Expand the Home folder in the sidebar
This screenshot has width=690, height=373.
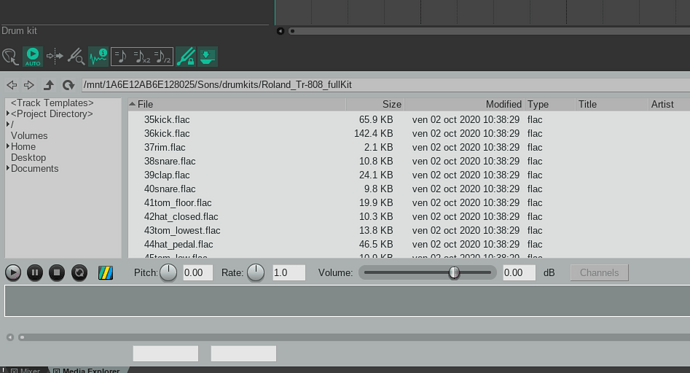[x=8, y=146]
